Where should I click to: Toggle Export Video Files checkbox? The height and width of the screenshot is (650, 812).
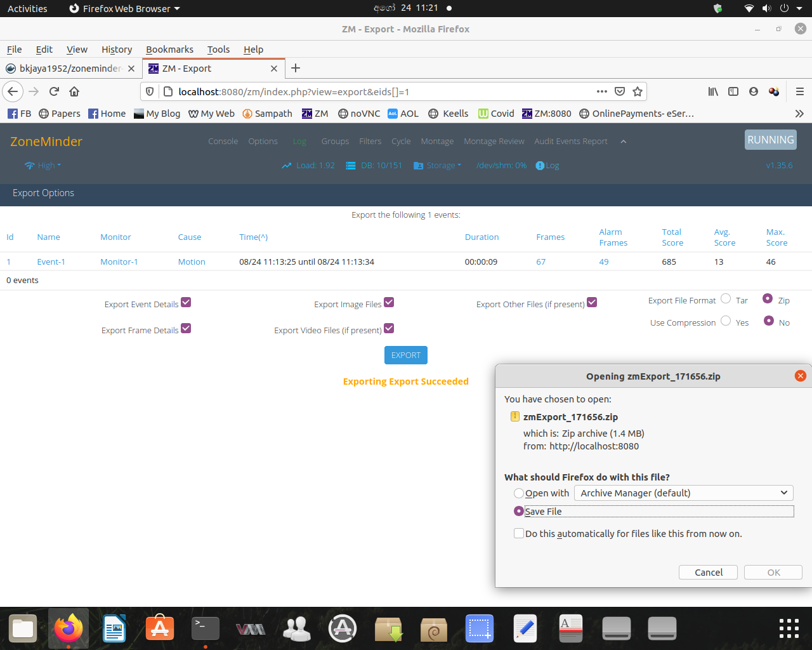(x=389, y=328)
